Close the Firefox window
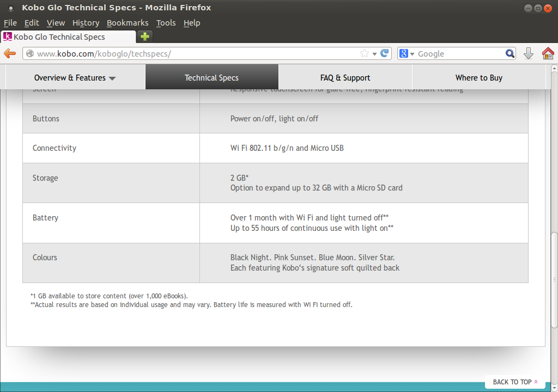The height and width of the screenshot is (392, 558). click(x=548, y=8)
